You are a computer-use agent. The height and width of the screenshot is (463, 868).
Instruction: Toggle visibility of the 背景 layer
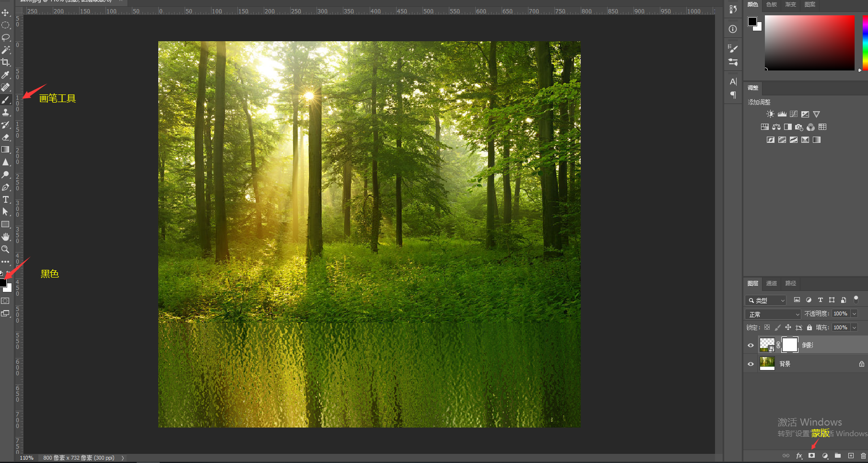751,364
